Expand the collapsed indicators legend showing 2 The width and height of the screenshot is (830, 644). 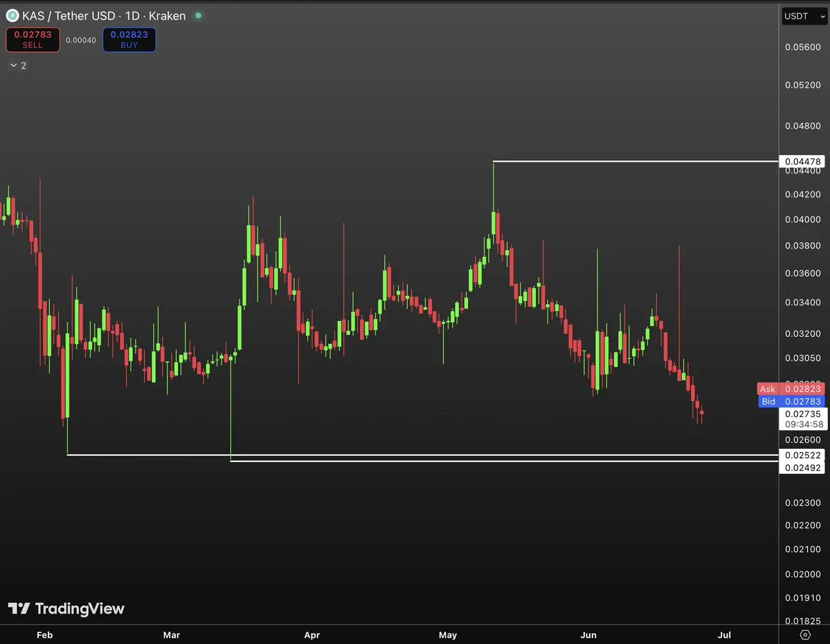pyautogui.click(x=18, y=66)
